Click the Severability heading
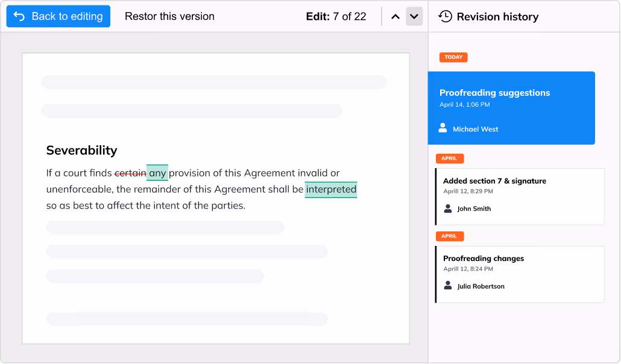 point(81,150)
